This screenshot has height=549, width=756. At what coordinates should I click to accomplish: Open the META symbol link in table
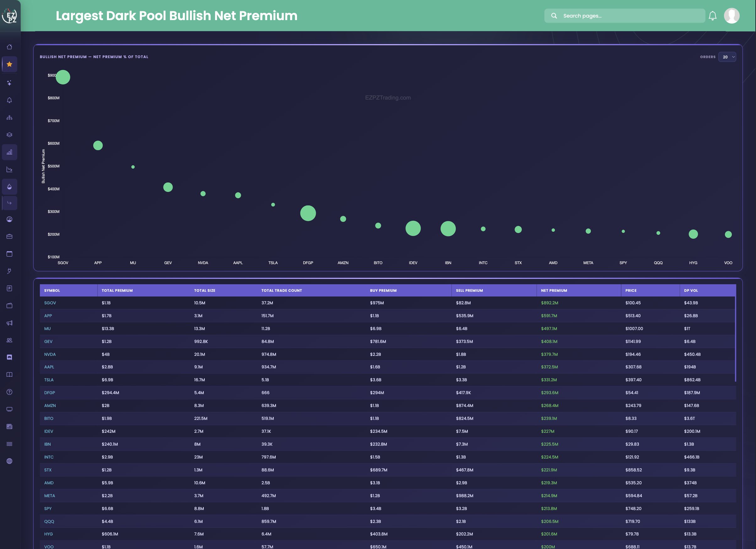click(x=49, y=496)
